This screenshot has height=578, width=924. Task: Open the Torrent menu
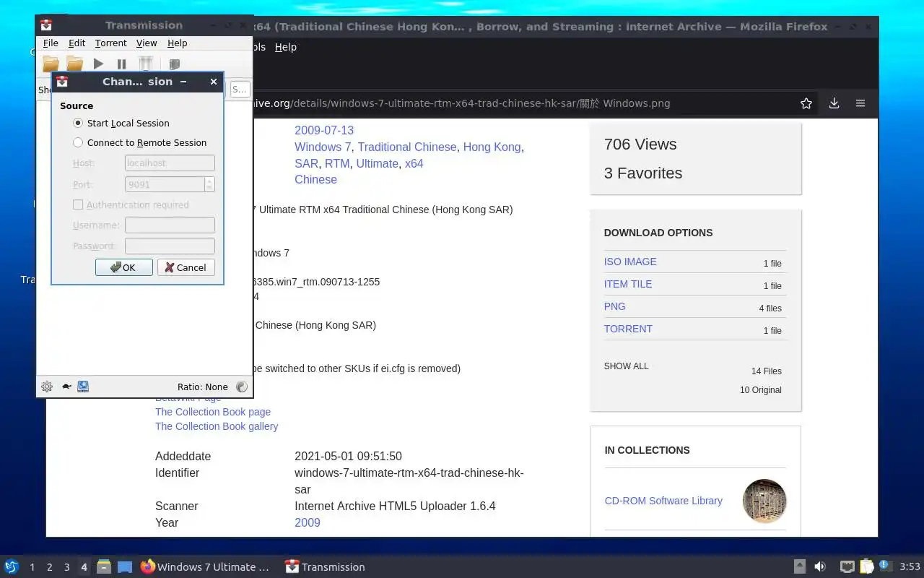tap(110, 43)
